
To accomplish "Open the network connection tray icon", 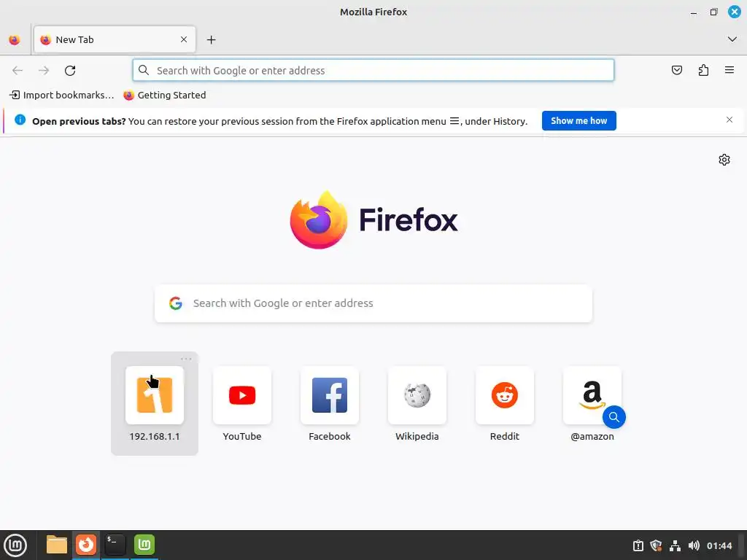I will (x=675, y=545).
